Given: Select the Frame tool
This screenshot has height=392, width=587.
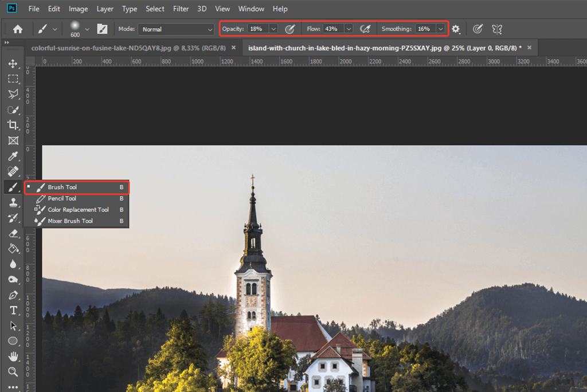Looking at the screenshot, I should click(13, 140).
